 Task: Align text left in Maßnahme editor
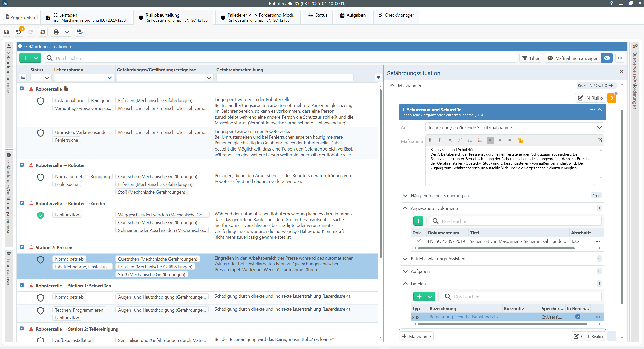coord(491,140)
